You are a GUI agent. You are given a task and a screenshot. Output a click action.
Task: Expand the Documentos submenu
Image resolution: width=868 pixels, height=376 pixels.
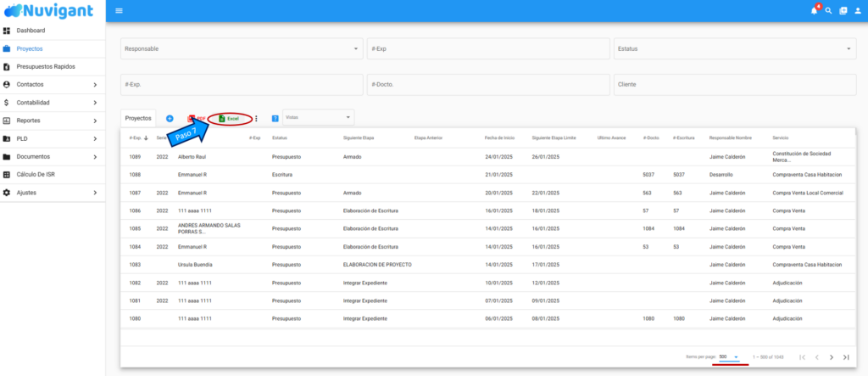[95, 157]
